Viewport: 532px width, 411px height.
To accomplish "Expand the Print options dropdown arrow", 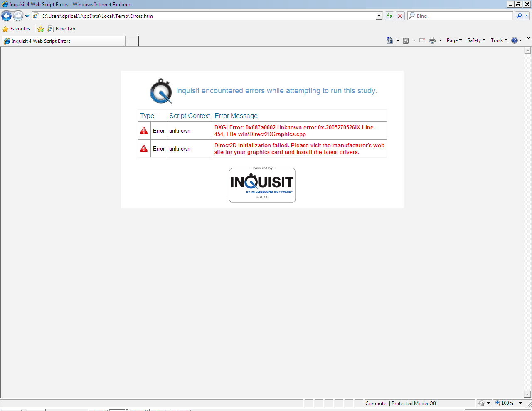I will point(440,40).
